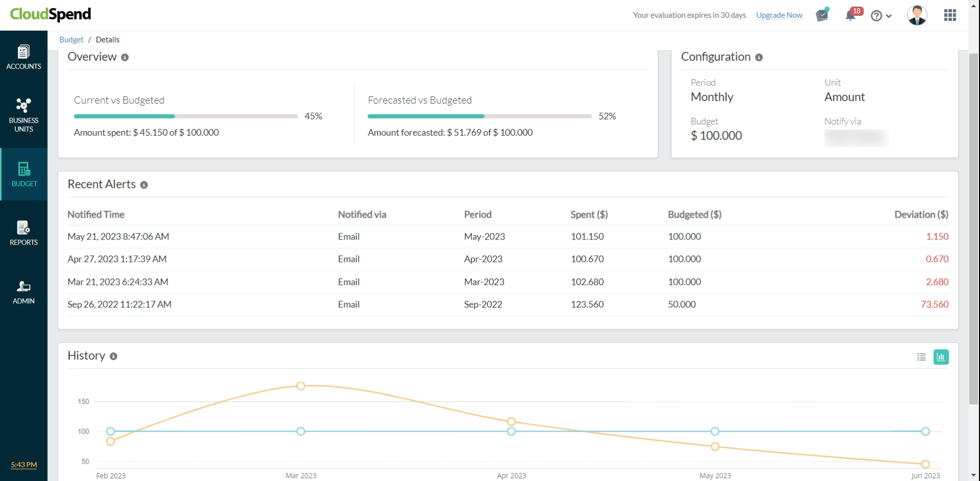The height and width of the screenshot is (481, 980).
Task: Open the Admin section
Action: 23,292
